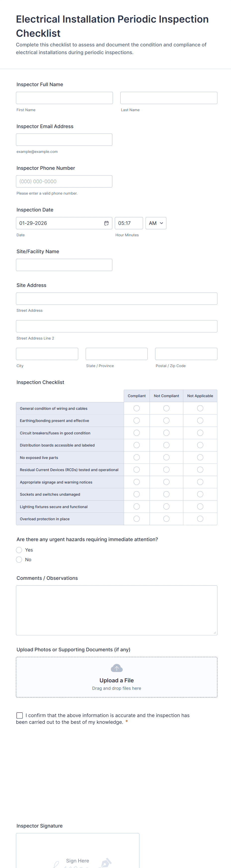Click the upload cloud icon
The image size is (231, 868).
pyautogui.click(x=116, y=668)
